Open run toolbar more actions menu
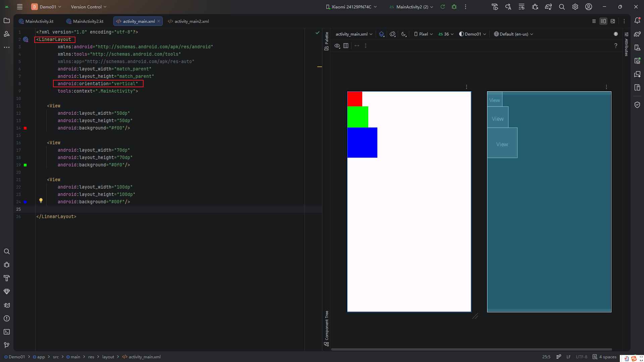Viewport: 644px width, 362px height. [x=466, y=7]
